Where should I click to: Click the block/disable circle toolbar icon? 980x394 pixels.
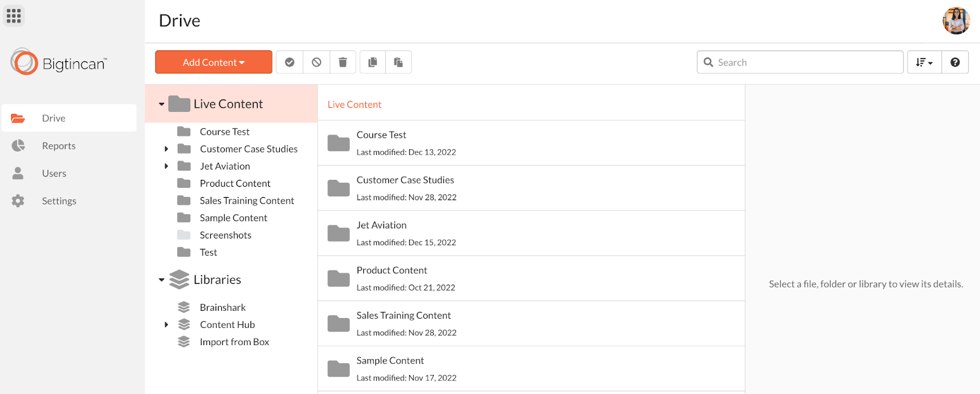(317, 62)
